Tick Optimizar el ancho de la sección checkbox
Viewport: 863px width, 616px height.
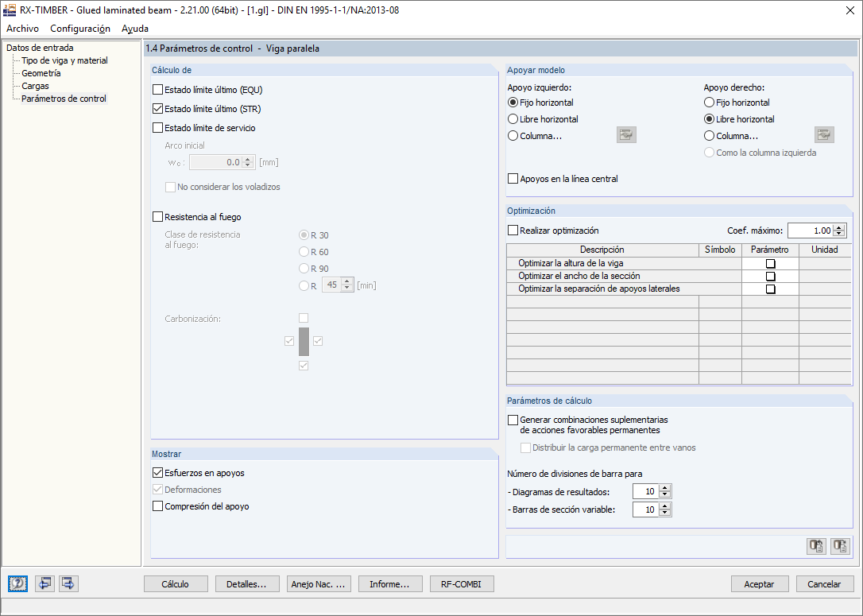(771, 277)
